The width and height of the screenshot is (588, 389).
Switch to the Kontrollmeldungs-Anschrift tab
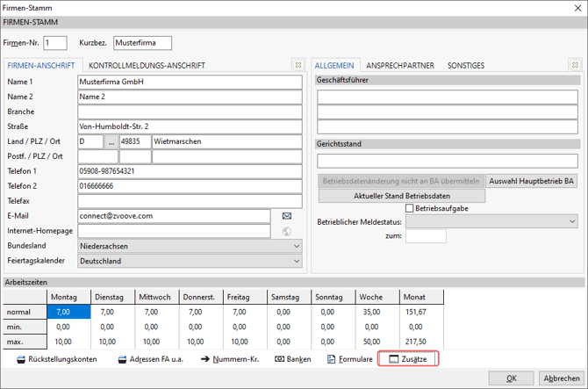(x=147, y=65)
